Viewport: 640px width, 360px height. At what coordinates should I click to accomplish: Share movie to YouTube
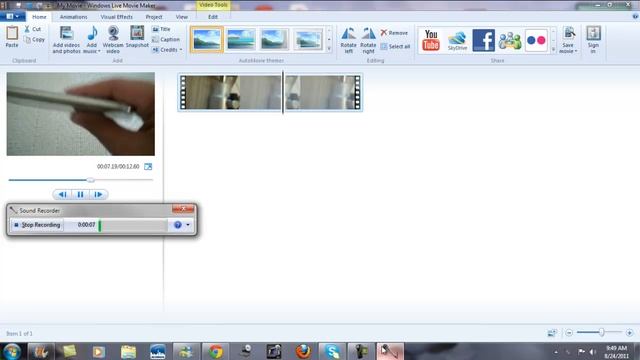pos(431,40)
